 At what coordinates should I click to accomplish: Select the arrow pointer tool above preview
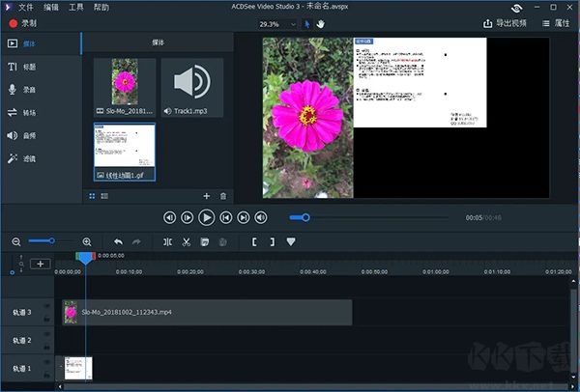click(308, 22)
